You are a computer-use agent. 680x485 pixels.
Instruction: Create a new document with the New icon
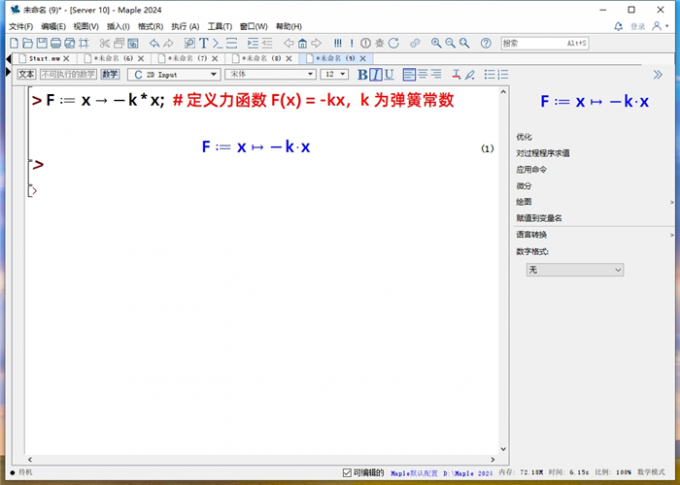point(14,43)
